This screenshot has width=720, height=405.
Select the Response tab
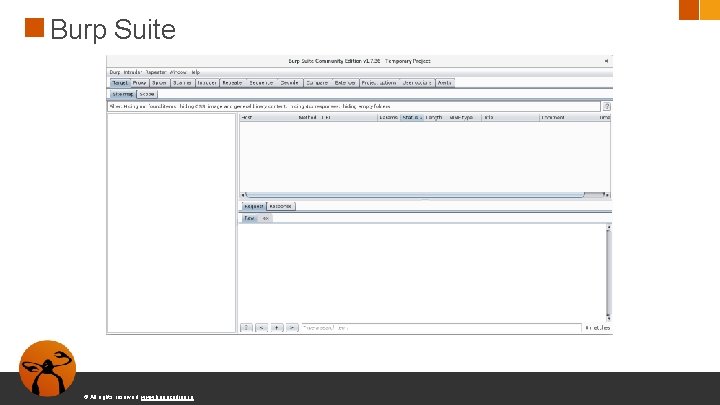click(x=281, y=207)
